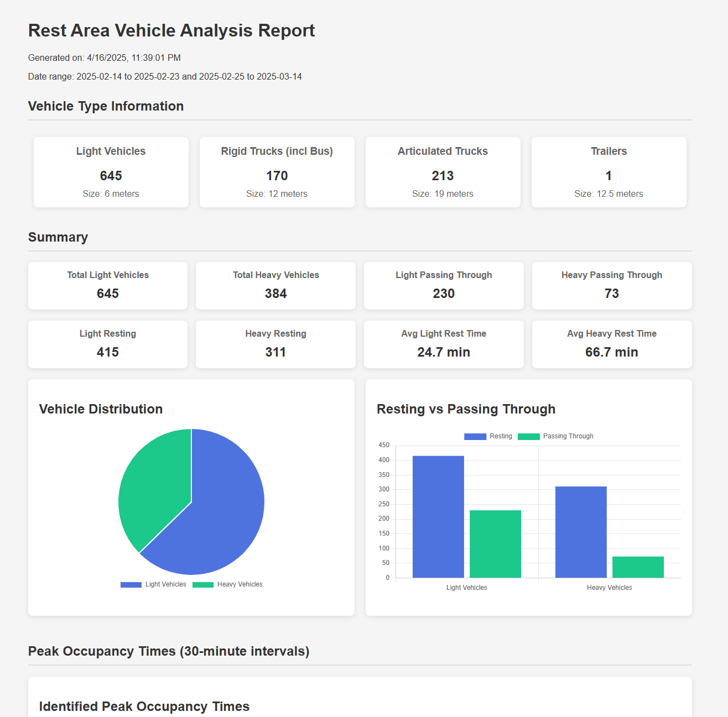Image resolution: width=728 pixels, height=717 pixels.
Task: Toggle the Passing Through legend item
Action: tap(555, 436)
